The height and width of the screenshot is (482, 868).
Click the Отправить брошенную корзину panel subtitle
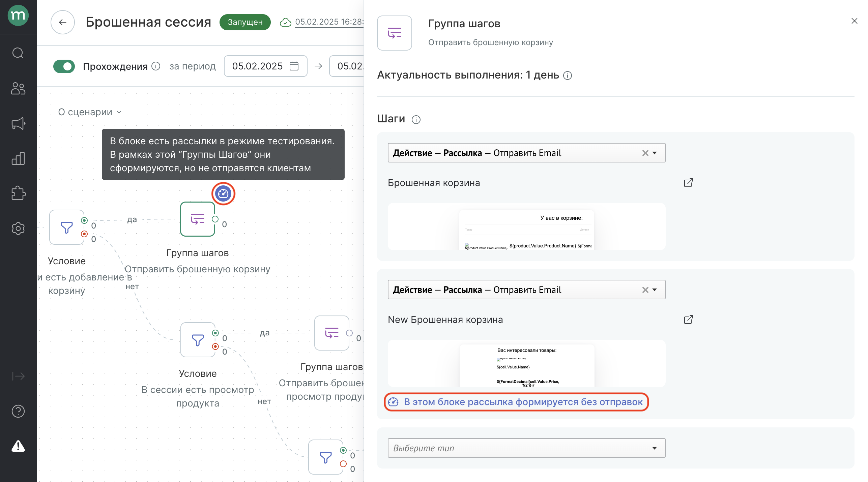pyautogui.click(x=491, y=42)
